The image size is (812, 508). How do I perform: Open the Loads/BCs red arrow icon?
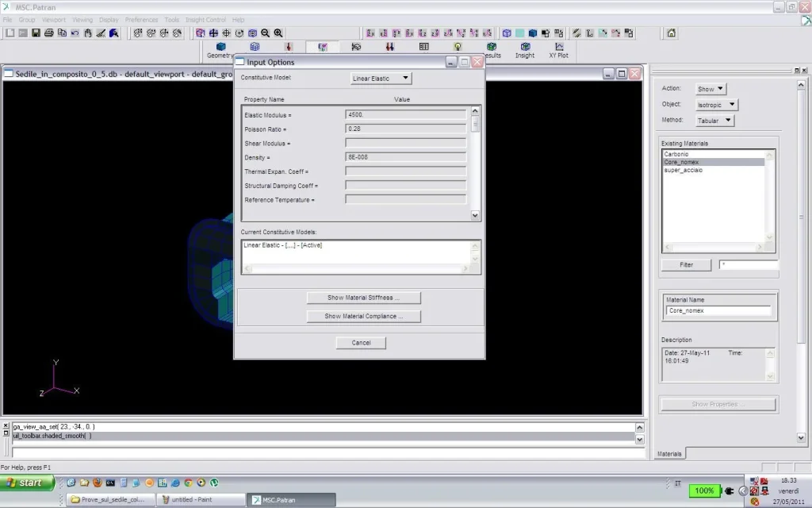tap(289, 48)
